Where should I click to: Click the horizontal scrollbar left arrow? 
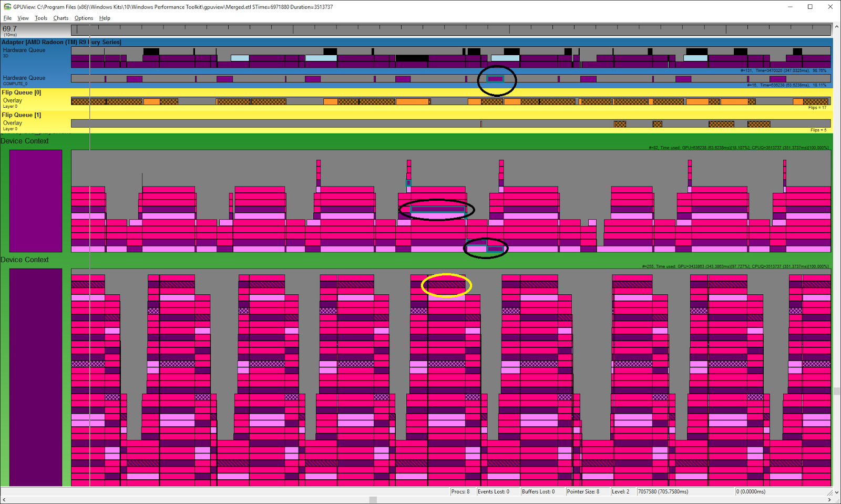tap(4, 500)
